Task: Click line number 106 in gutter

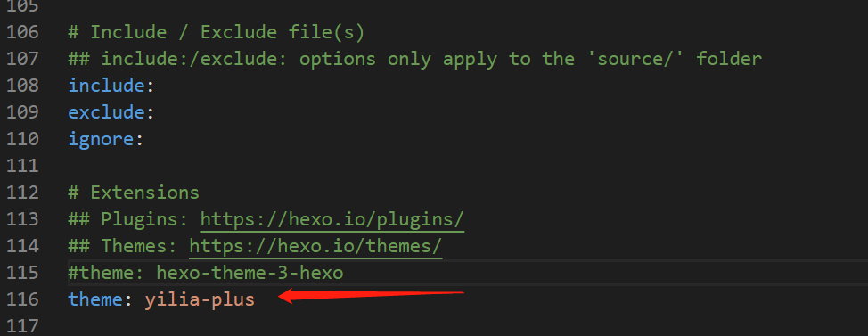Action: pos(22,32)
